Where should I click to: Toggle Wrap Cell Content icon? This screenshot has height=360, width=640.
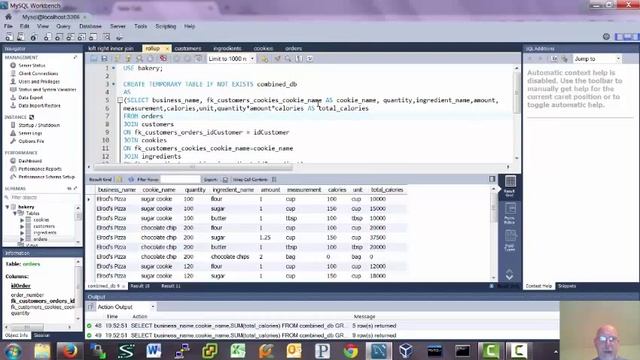[x=274, y=180]
